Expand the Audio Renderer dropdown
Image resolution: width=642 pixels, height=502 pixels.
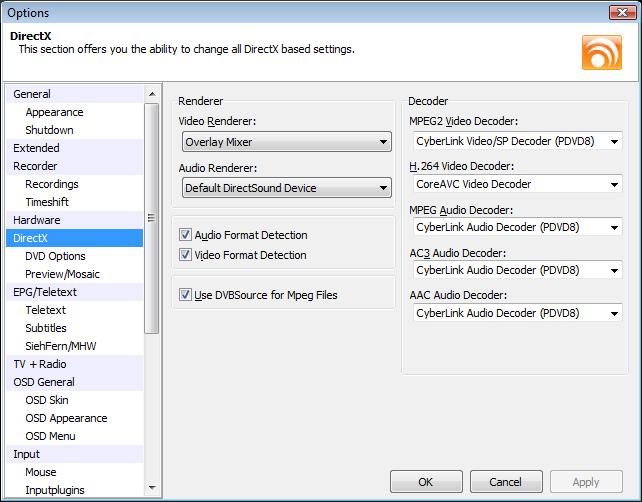coord(285,187)
